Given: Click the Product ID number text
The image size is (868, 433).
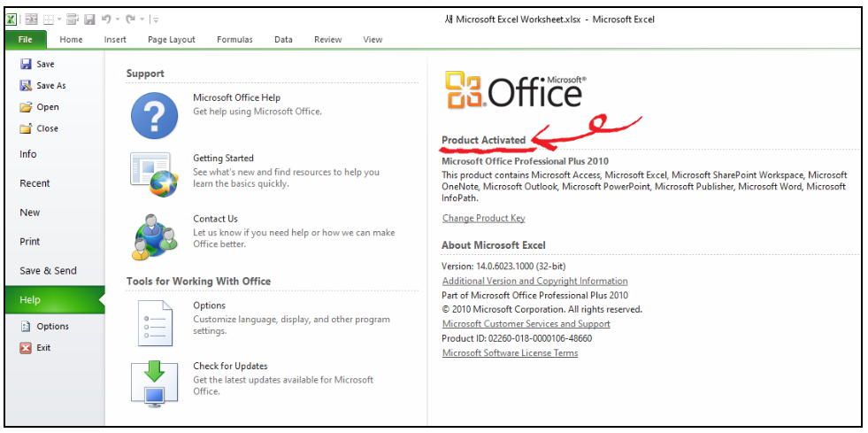Looking at the screenshot, I should point(517,337).
